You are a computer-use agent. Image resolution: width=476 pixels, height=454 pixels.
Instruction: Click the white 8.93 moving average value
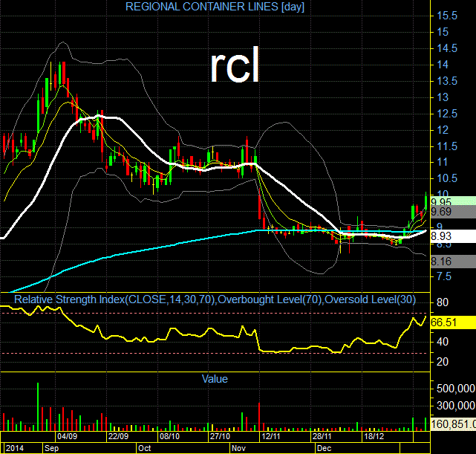tap(453, 236)
